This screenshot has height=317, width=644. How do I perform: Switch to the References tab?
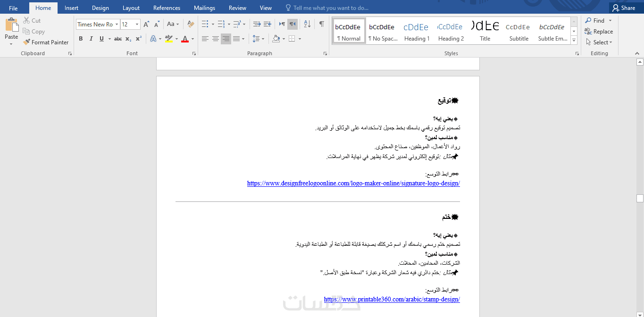167,8
